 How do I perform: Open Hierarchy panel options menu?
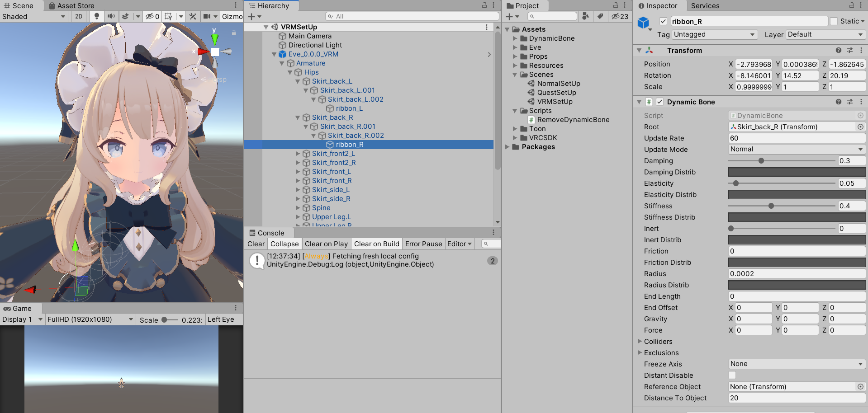493,5
